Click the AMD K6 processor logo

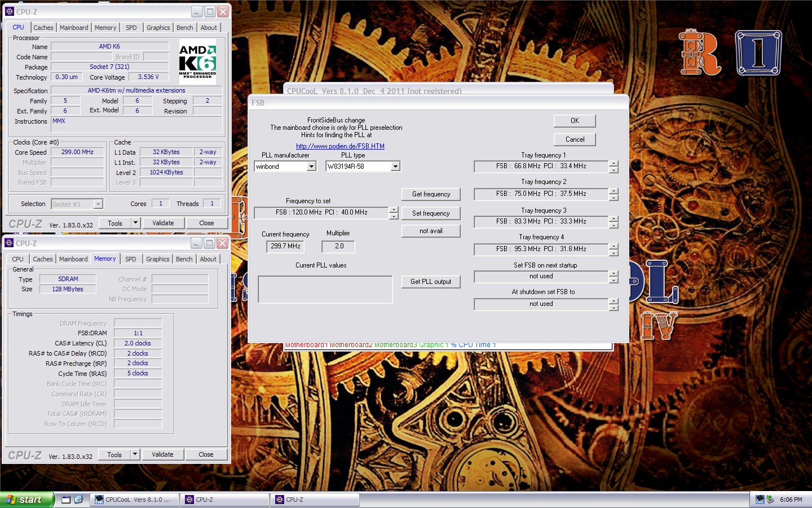point(197,62)
